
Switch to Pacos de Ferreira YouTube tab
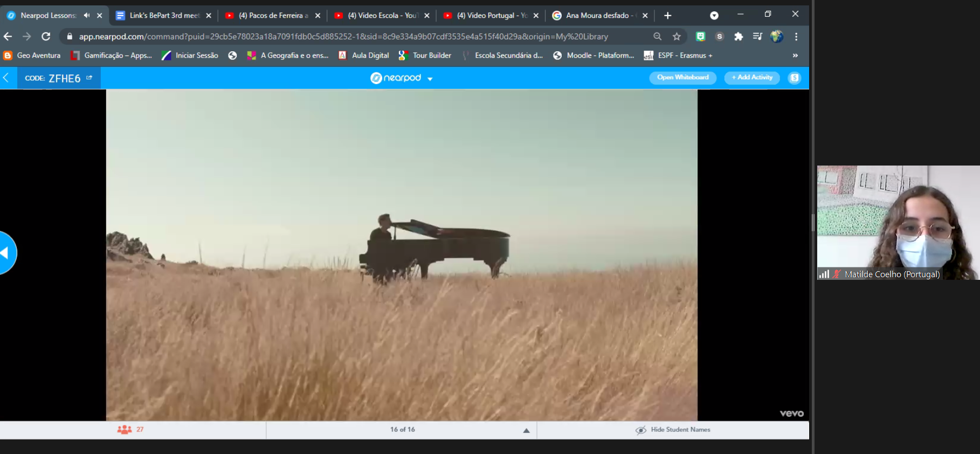click(x=273, y=16)
